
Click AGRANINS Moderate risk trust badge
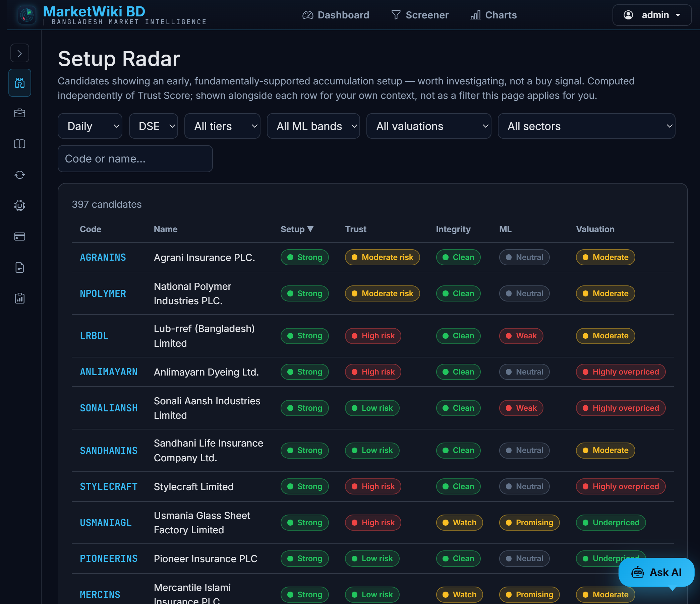tap(382, 257)
